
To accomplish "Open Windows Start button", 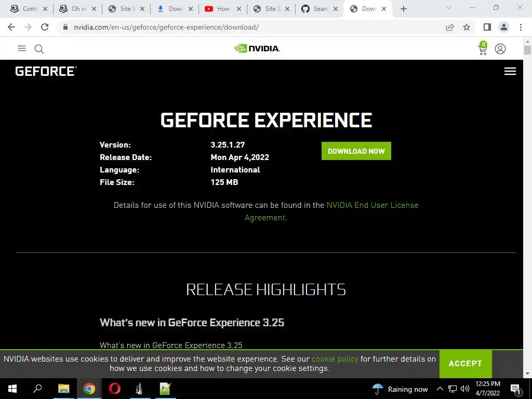I will [x=12, y=389].
